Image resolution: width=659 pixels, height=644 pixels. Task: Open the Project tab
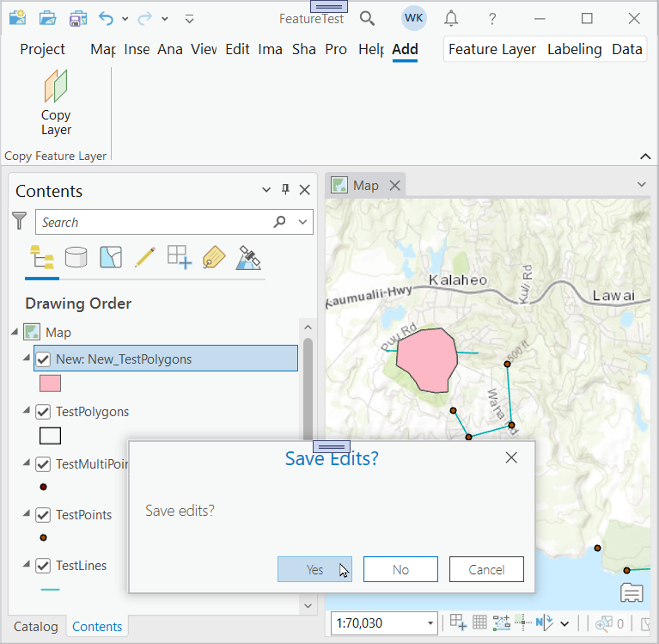pyautogui.click(x=42, y=49)
